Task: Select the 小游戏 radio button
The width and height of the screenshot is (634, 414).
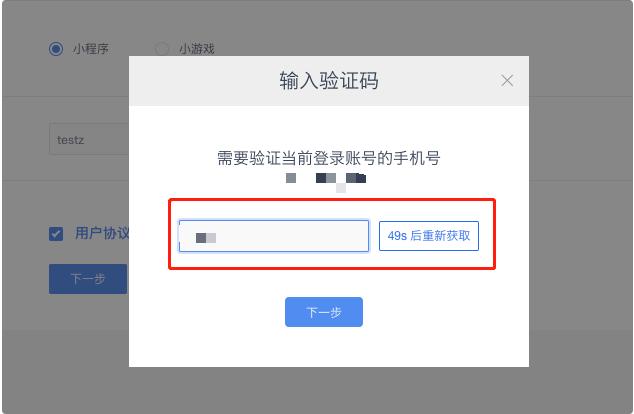Action: click(162, 49)
